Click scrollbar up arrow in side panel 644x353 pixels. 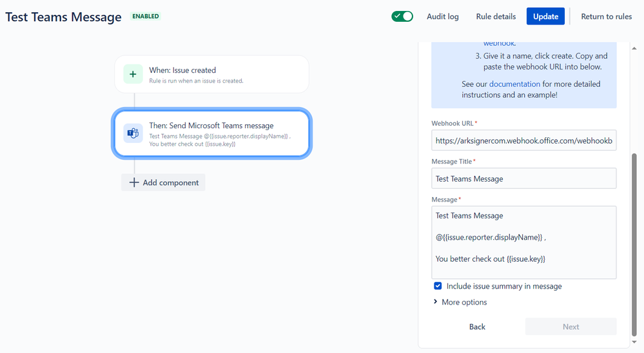634,48
